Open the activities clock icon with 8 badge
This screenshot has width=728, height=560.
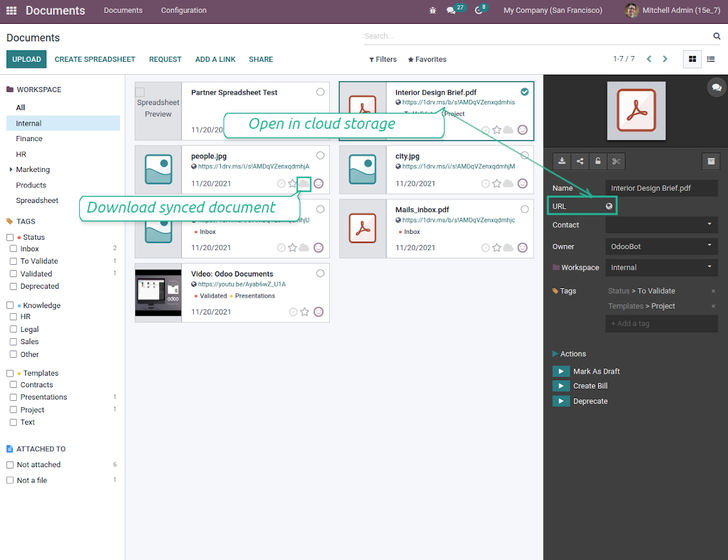click(478, 10)
